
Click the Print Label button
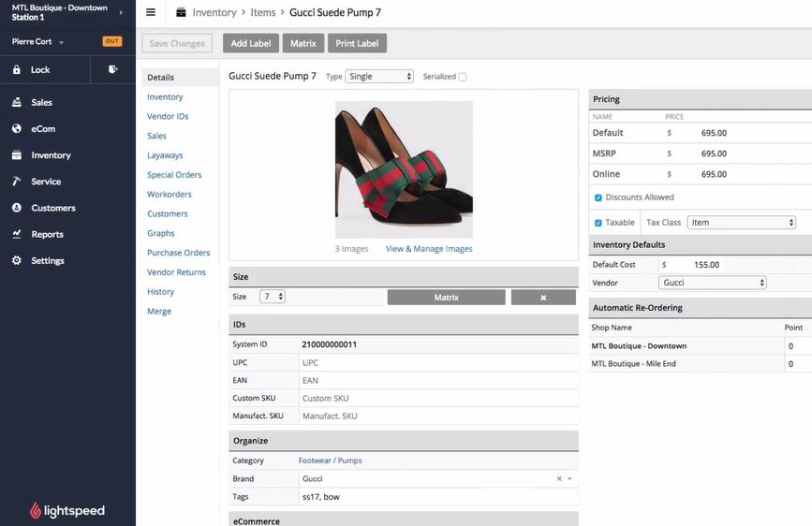point(357,43)
